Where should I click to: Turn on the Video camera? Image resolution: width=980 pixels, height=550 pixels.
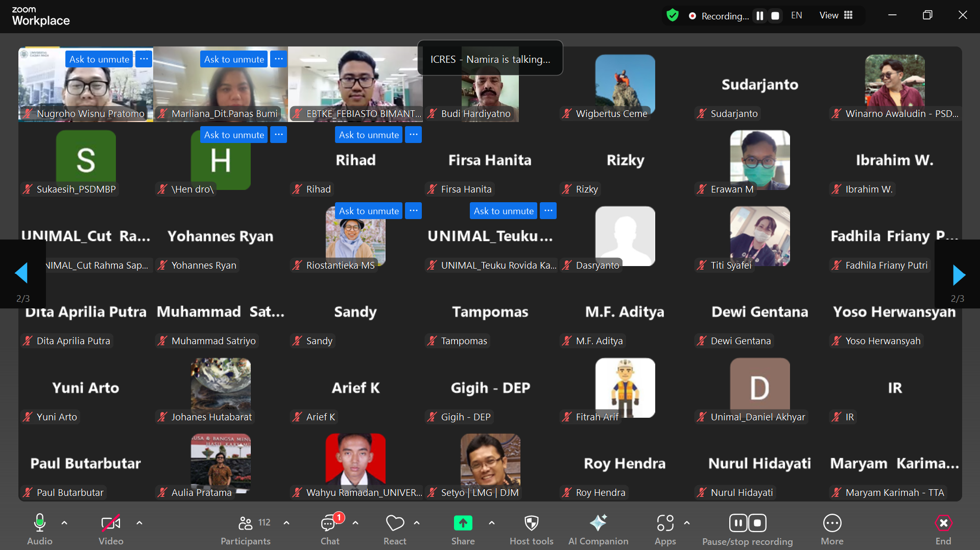[111, 529]
